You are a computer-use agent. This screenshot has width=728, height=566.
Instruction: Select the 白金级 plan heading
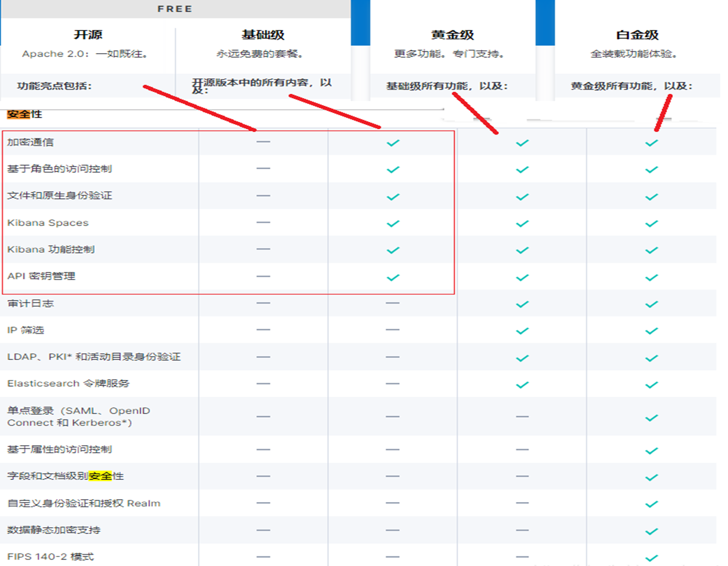click(637, 35)
